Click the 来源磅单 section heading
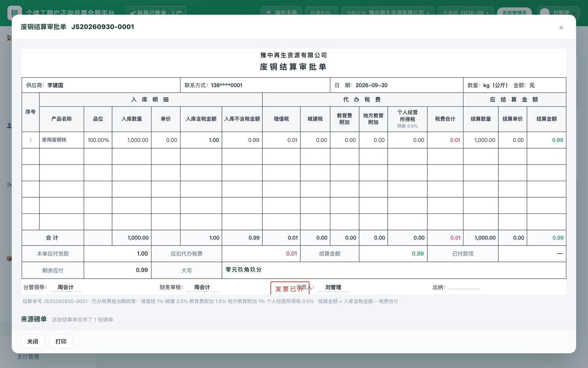The width and height of the screenshot is (588, 368). point(34,319)
